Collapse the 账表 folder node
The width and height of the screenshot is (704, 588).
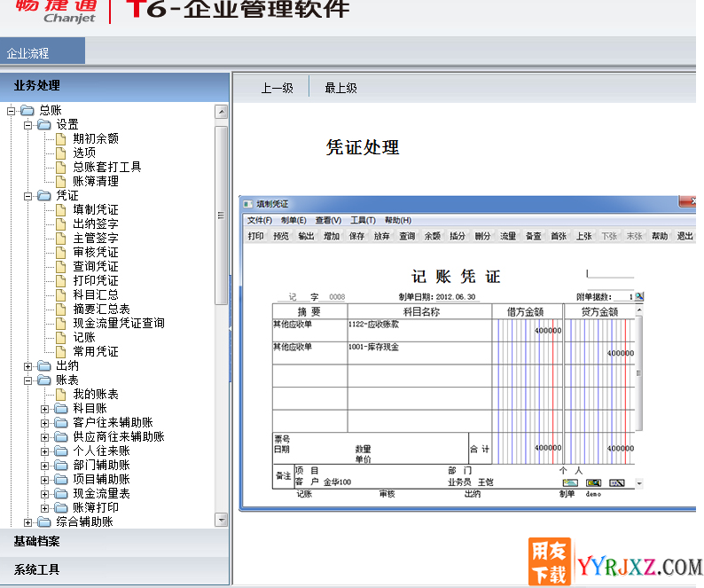27,380
